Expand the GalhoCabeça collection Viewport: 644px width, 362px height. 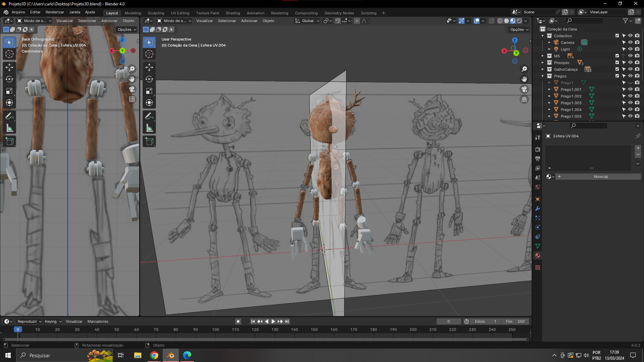[x=543, y=69]
